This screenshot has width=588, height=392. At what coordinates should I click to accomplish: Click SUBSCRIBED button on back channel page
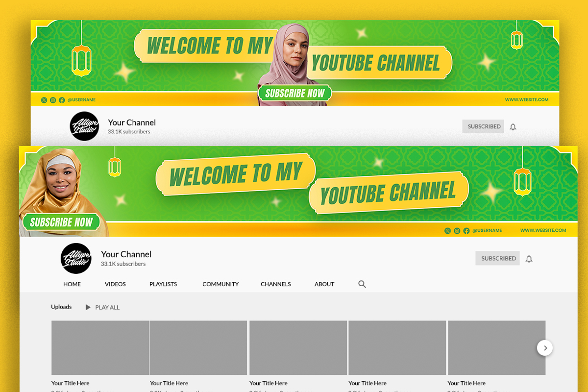pos(483,126)
